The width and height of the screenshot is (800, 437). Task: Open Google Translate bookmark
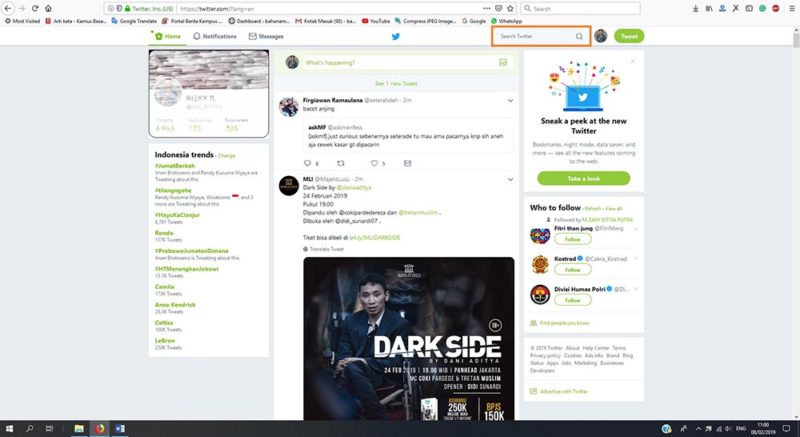coord(134,21)
